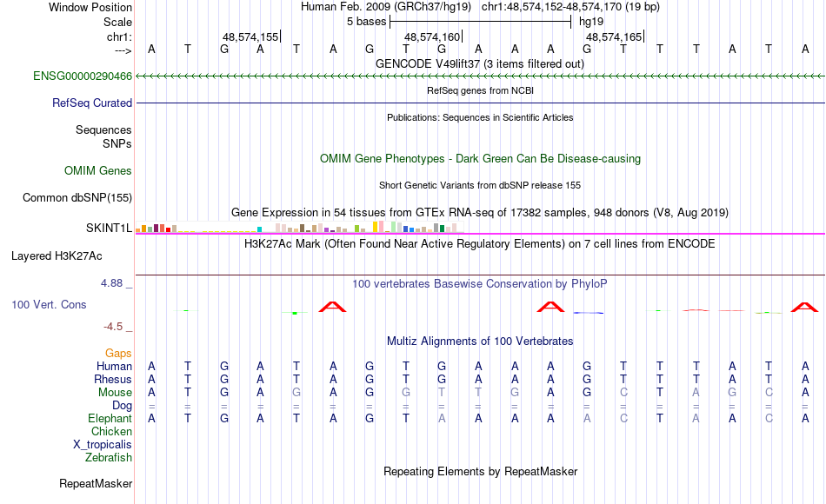The image size is (826, 504).
Task: Click the H3K27Ac Mark ENCODE title
Action: pyautogui.click(x=480, y=244)
